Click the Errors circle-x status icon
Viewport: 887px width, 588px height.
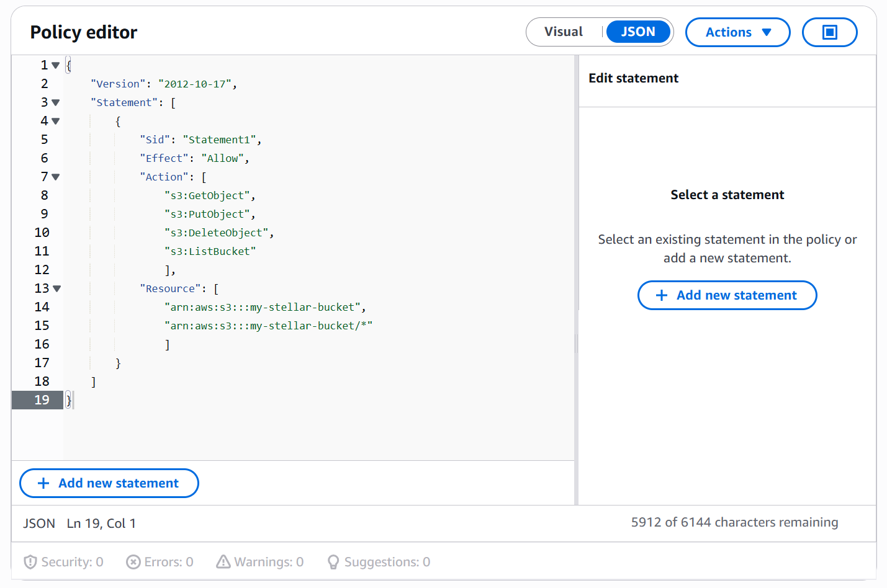[133, 562]
